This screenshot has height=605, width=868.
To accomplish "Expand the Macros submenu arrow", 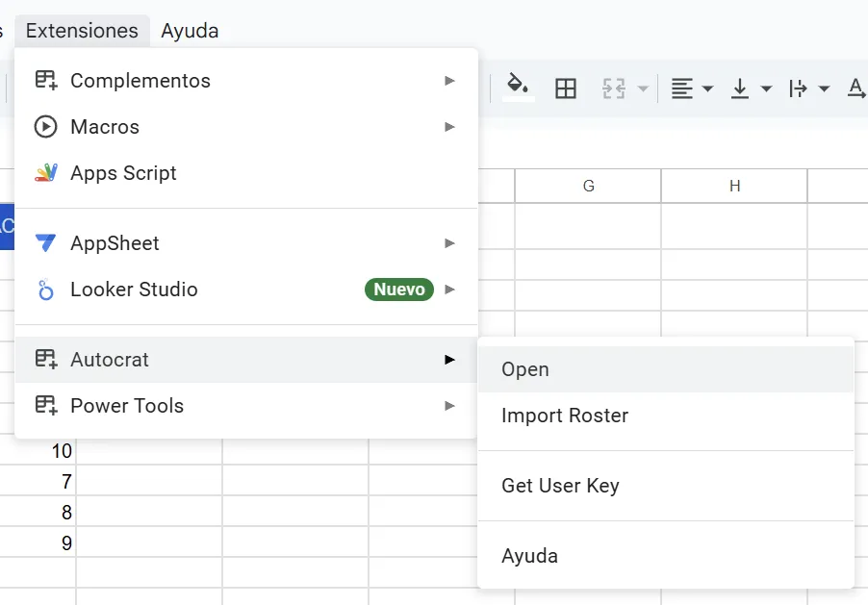I will pos(449,127).
